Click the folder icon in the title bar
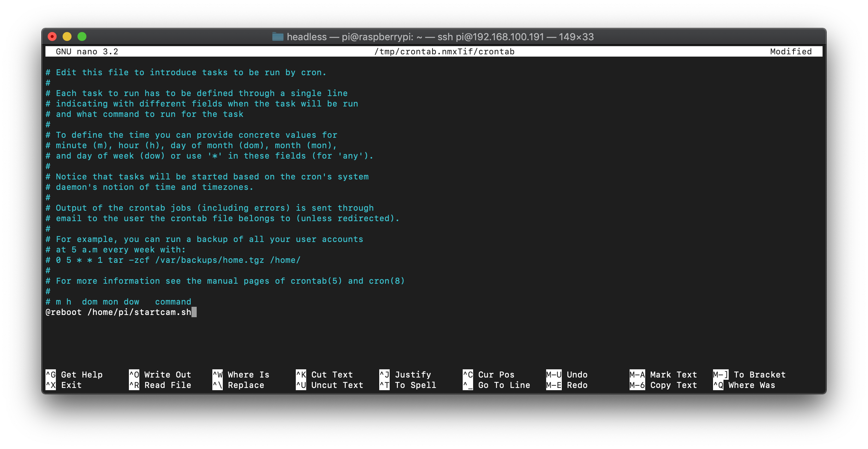This screenshot has height=449, width=868. pyautogui.click(x=278, y=36)
